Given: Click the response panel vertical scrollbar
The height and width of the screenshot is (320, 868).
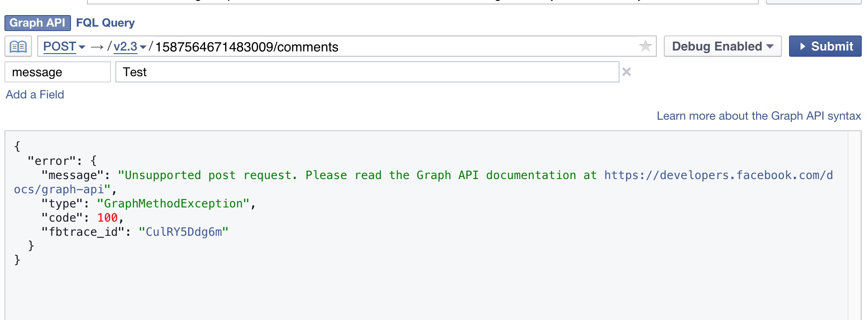Looking at the screenshot, I should coord(854,225).
